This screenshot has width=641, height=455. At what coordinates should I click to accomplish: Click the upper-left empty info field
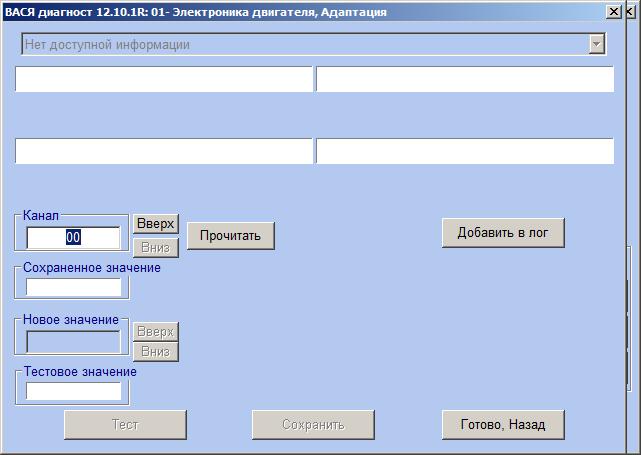pyautogui.click(x=164, y=80)
